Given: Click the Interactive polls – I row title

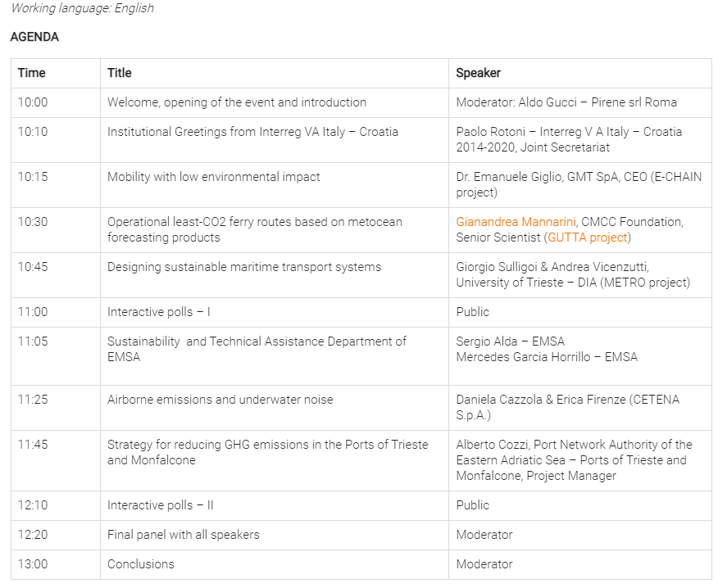Looking at the screenshot, I should (x=159, y=312).
